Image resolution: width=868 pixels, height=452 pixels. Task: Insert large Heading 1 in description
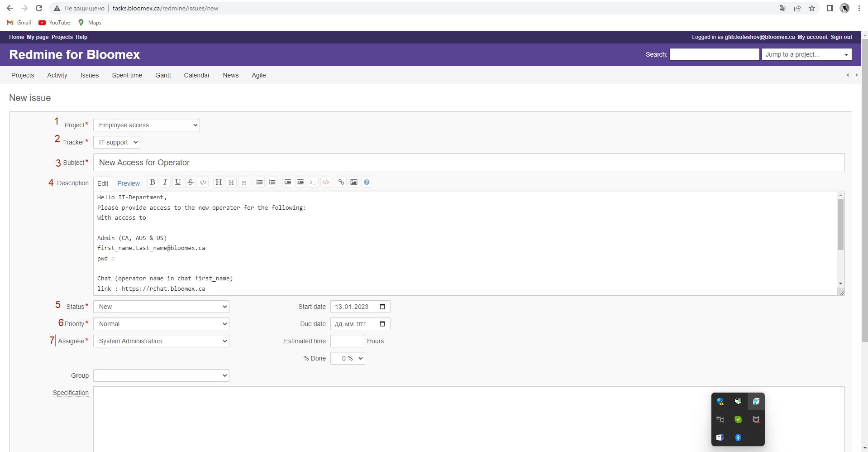(x=219, y=182)
